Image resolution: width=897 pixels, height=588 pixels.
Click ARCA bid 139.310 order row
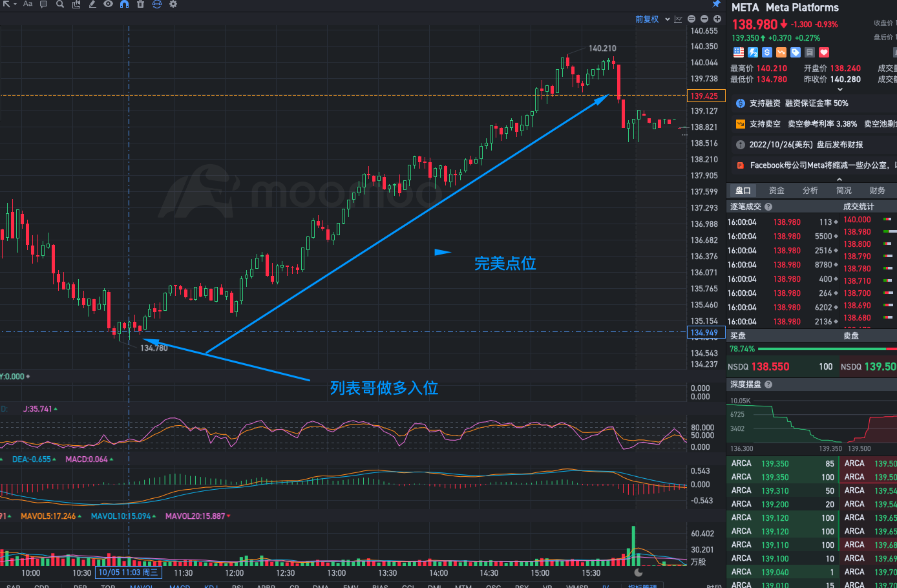tap(782, 491)
